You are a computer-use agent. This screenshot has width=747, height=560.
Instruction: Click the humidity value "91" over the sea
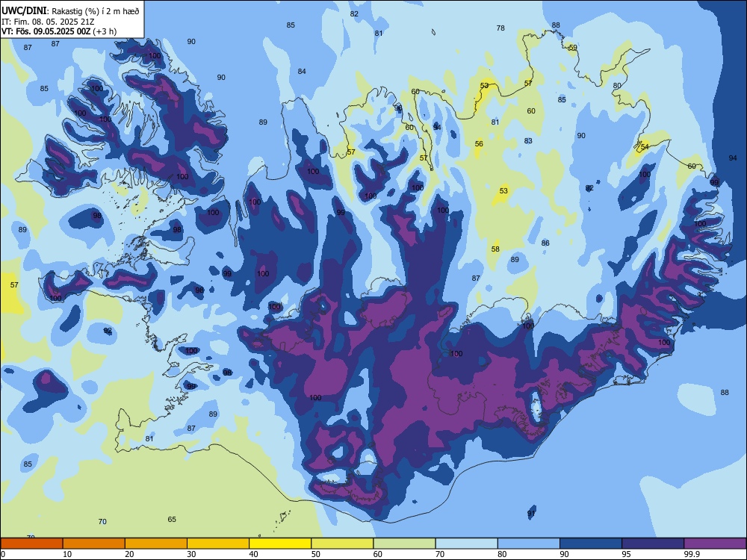(531, 514)
